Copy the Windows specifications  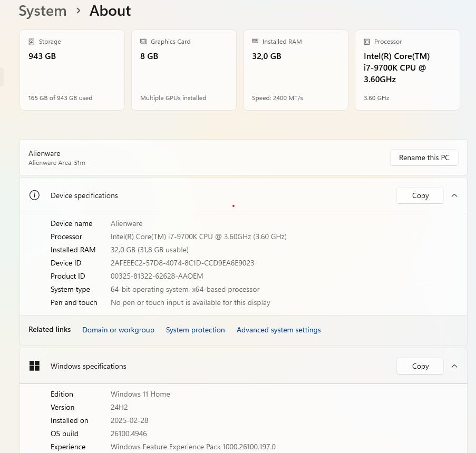tap(420, 366)
